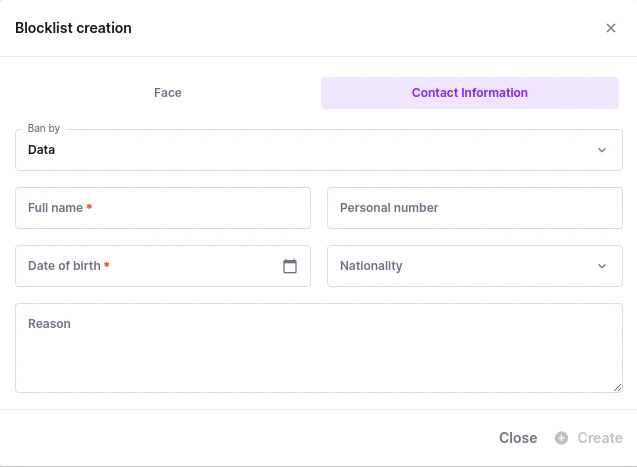Click the Ban by field label

click(x=44, y=129)
